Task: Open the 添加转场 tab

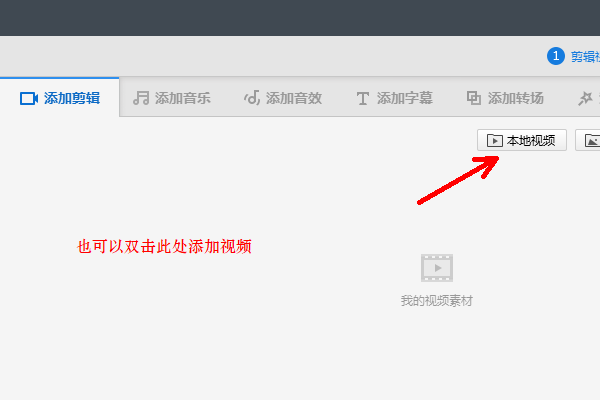Action: 505,98
